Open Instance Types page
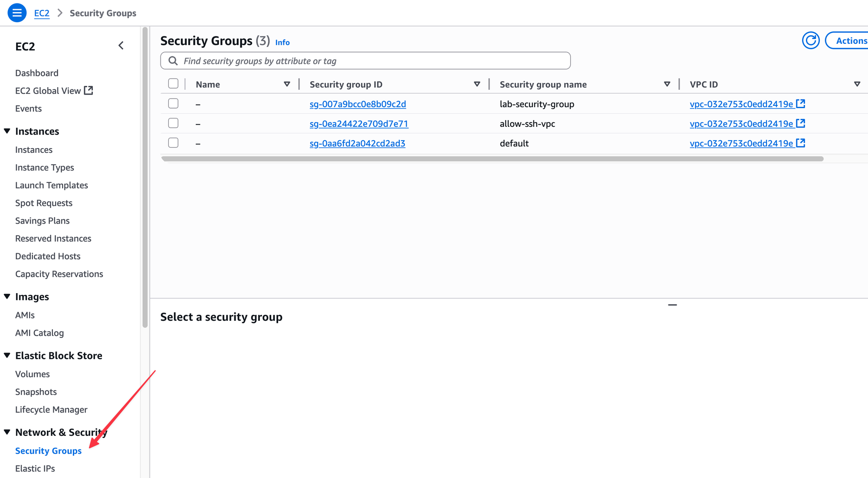Viewport: 868px width, 478px height. pos(45,168)
